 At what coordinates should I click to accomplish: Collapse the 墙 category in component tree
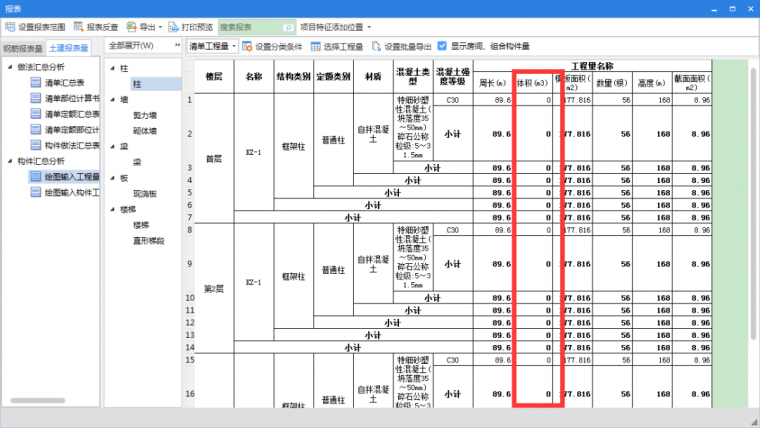112,100
